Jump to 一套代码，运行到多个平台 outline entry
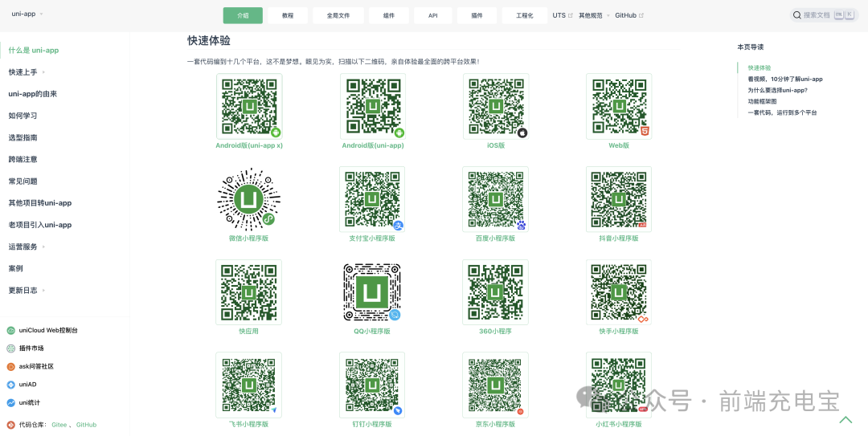This screenshot has height=436, width=868. point(782,113)
